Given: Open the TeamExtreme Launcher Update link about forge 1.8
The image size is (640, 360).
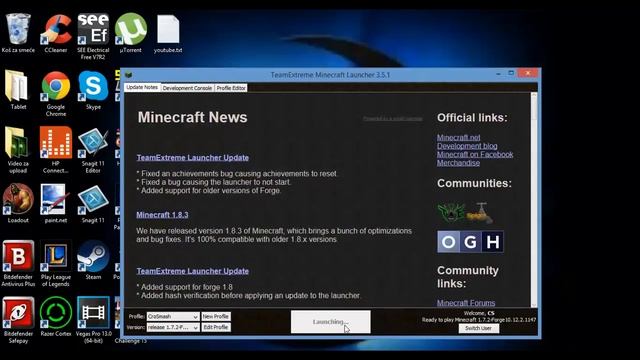Looking at the screenshot, I should (x=193, y=271).
